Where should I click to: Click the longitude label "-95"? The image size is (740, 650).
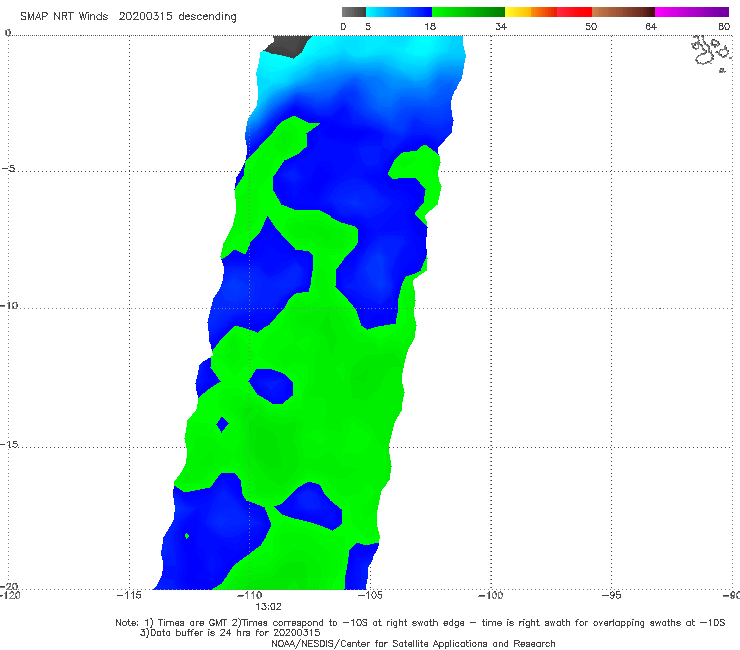point(611,595)
